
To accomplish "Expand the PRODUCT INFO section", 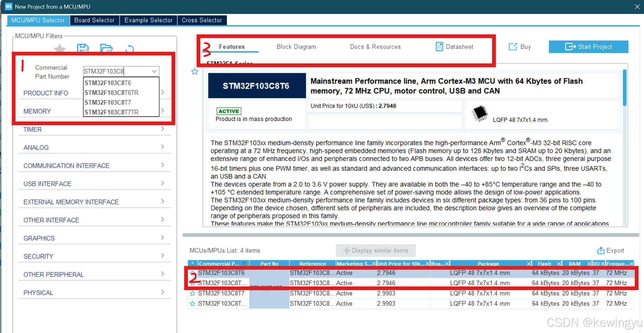I will [x=162, y=92].
